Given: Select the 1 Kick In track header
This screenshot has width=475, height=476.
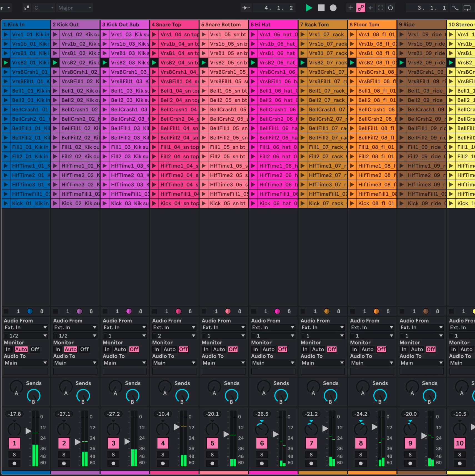Looking at the screenshot, I should click(x=26, y=24).
